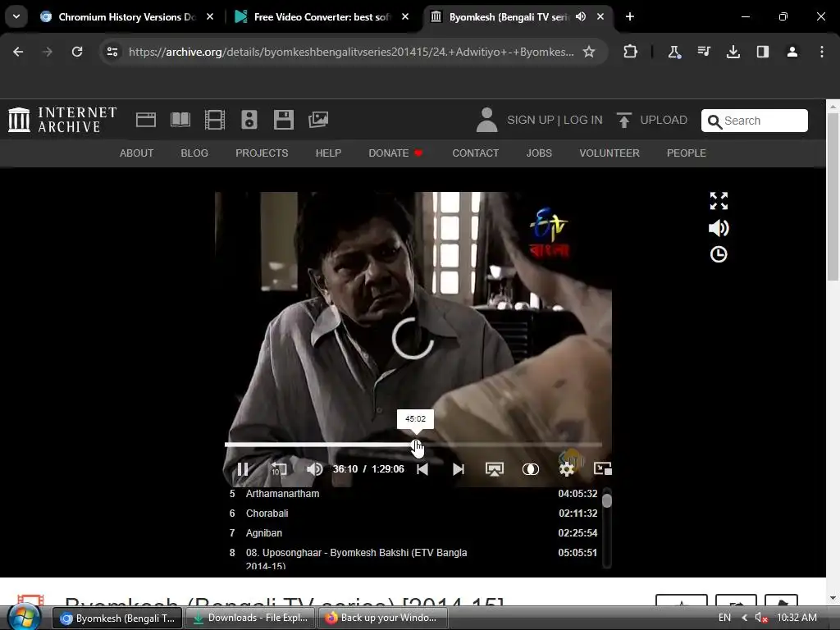Open the Audio speaker icon
Viewport: 840px width, 630px height.
[x=249, y=120]
